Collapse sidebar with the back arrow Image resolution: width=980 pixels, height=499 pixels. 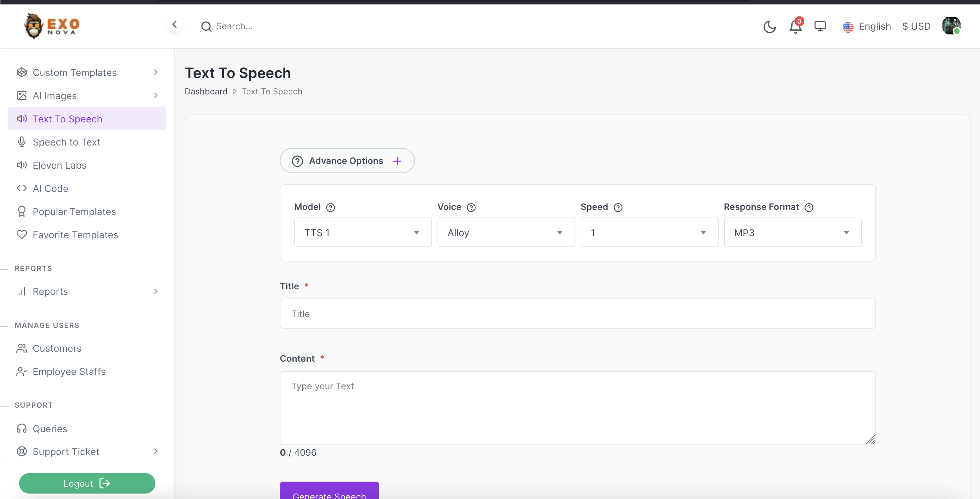[174, 25]
